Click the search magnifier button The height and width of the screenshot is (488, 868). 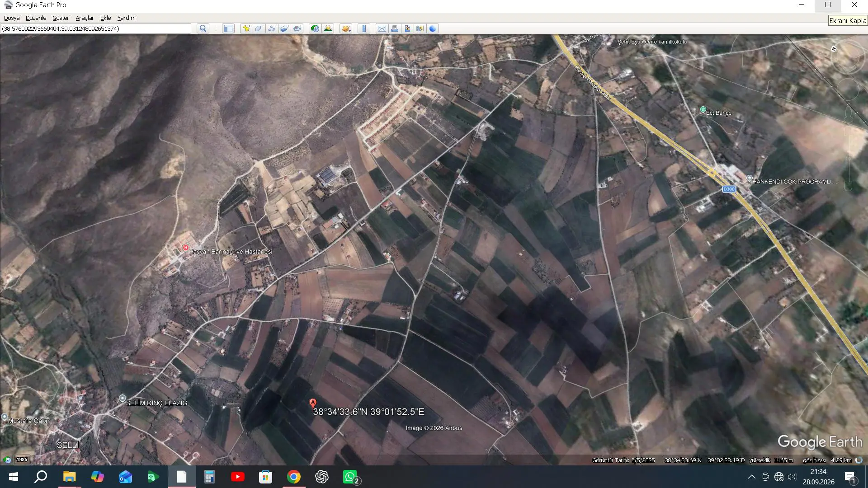[203, 28]
